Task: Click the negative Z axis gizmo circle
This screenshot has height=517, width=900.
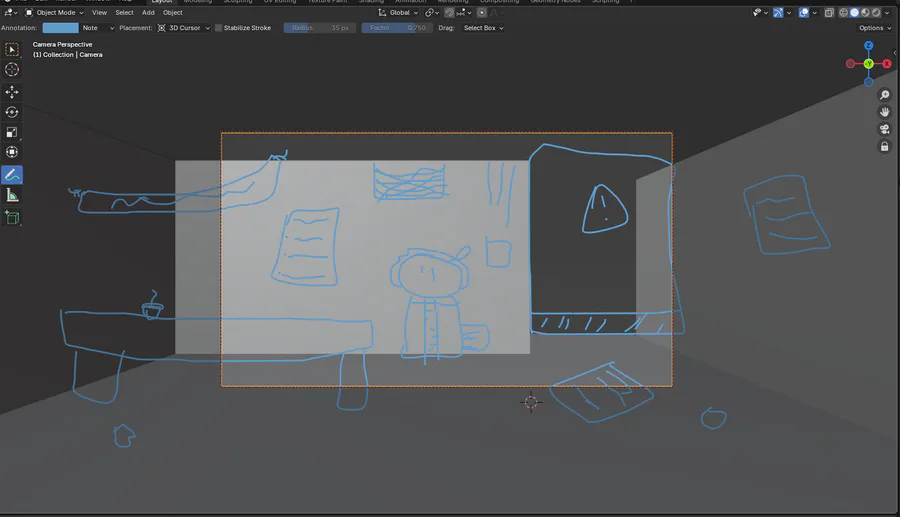Action: point(868,82)
